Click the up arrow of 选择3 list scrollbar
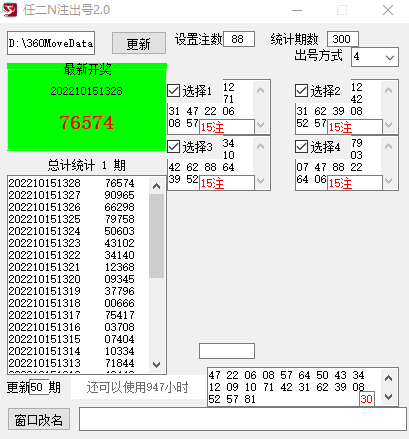Viewport: 409px width, 439px height. 261,146
